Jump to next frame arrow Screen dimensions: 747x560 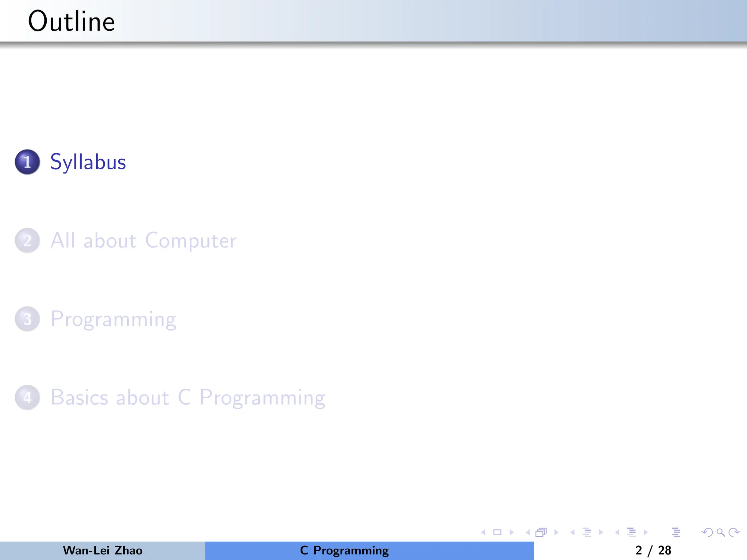(x=556, y=532)
